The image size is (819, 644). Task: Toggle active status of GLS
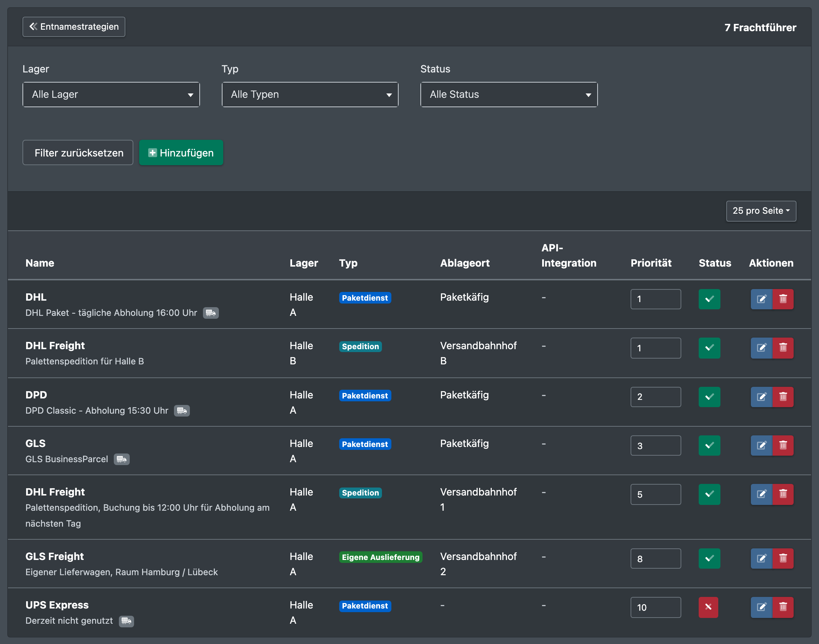click(709, 445)
